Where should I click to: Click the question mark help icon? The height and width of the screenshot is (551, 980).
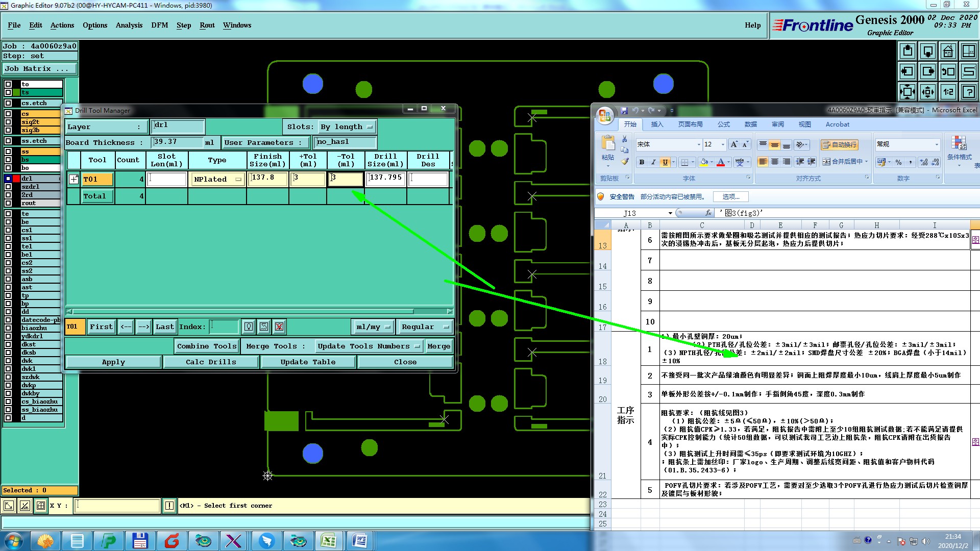click(x=968, y=92)
